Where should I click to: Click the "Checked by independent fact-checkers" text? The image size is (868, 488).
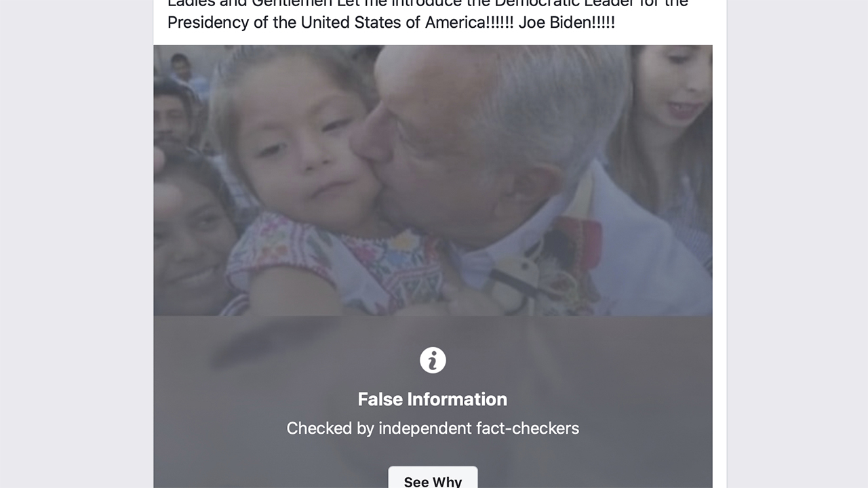point(433,428)
